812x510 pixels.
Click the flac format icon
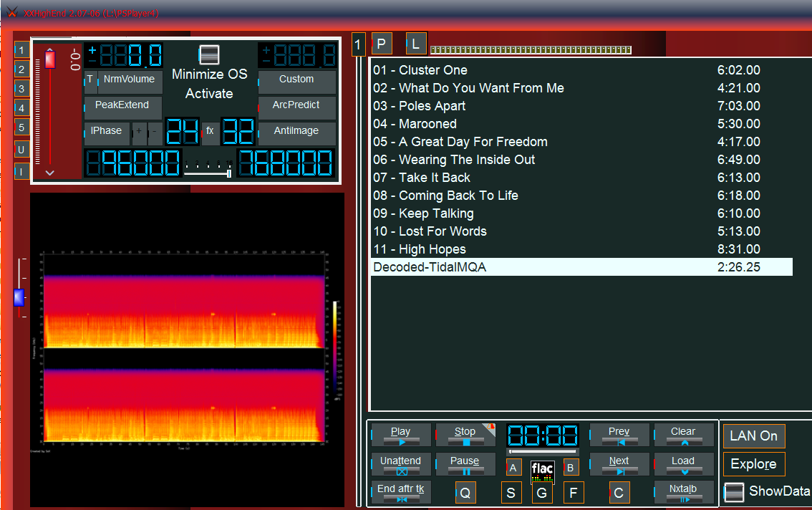click(x=542, y=471)
